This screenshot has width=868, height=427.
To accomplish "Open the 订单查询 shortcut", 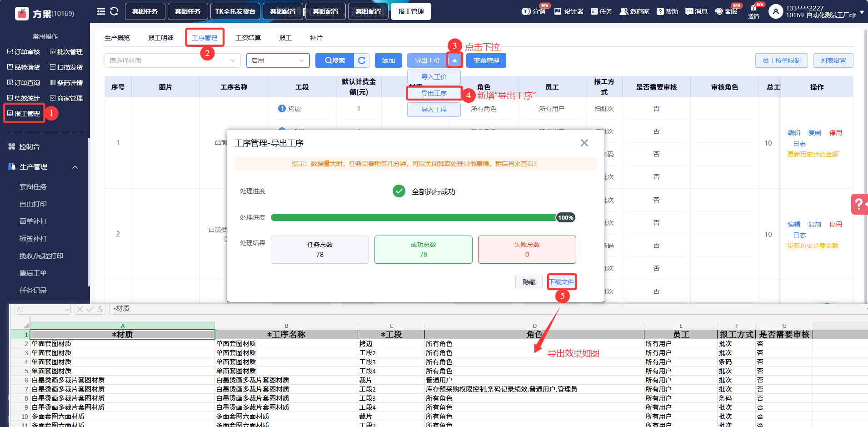I will click(24, 83).
